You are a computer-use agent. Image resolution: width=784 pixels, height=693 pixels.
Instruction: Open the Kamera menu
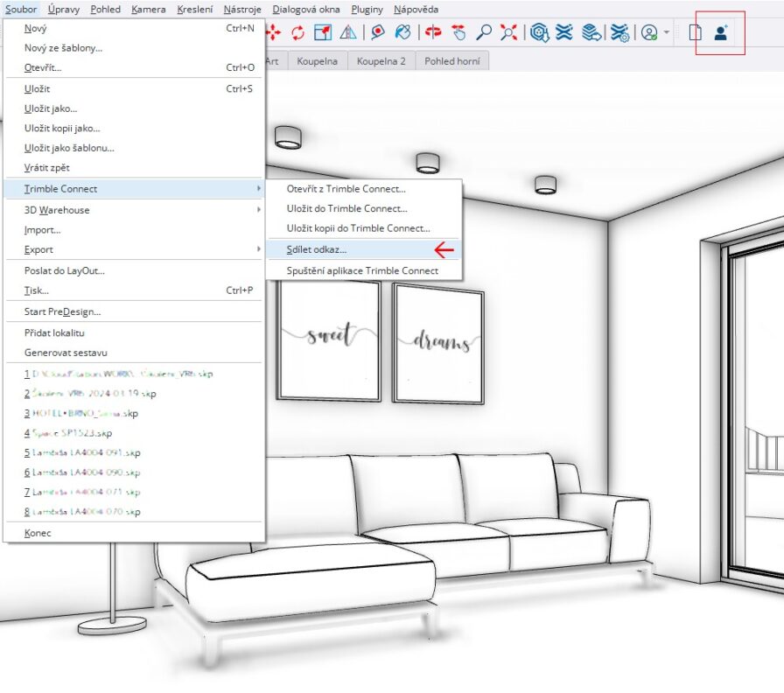click(148, 10)
